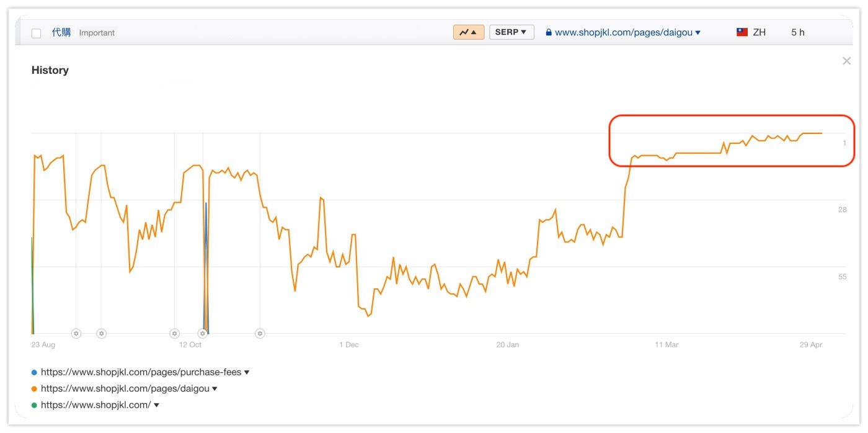Open the www.shopjkl.com/pages/daigou link in header
Image resolution: width=868 pixels, height=433 pixels.
point(623,32)
